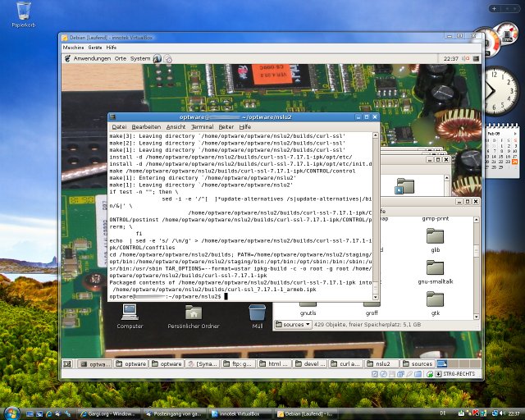Select the groff folder icon
525x420 pixels.
point(372,304)
